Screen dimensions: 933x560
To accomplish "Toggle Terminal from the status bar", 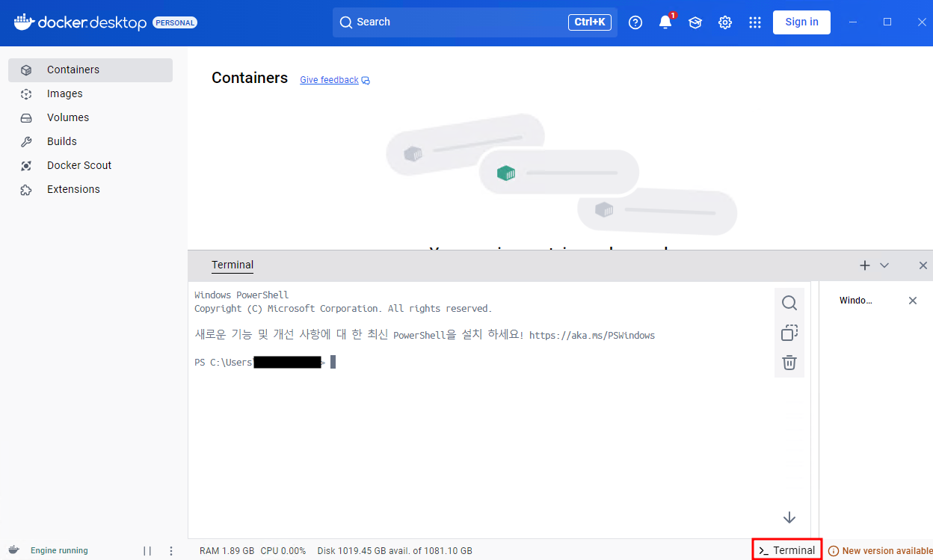I will pyautogui.click(x=787, y=550).
